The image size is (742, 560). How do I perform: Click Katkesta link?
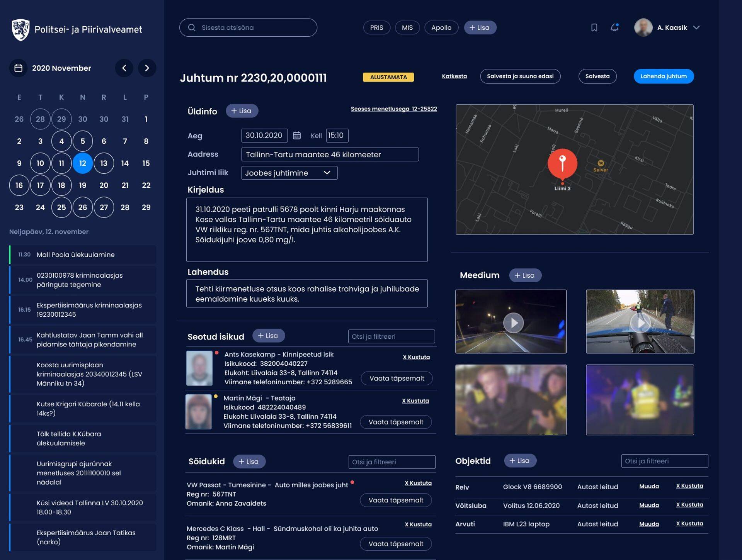point(454,76)
